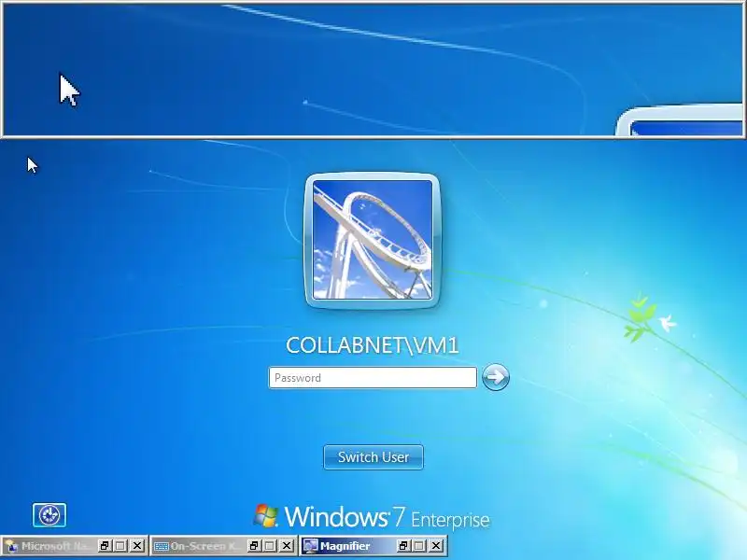Click the Magnifier minimized window title
This screenshot has width=747, height=560.
tap(345, 546)
